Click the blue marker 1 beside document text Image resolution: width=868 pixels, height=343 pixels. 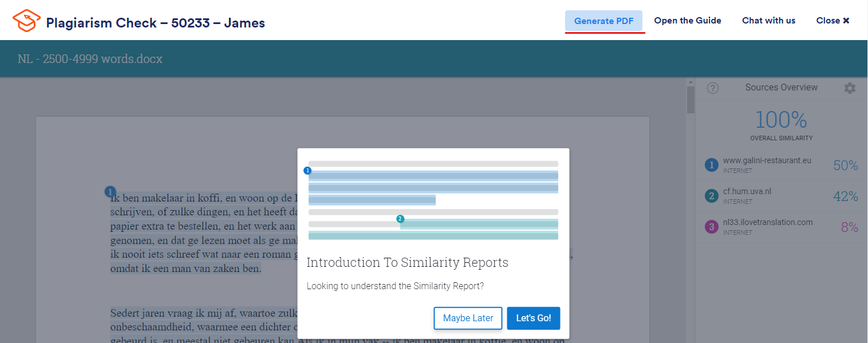[111, 192]
